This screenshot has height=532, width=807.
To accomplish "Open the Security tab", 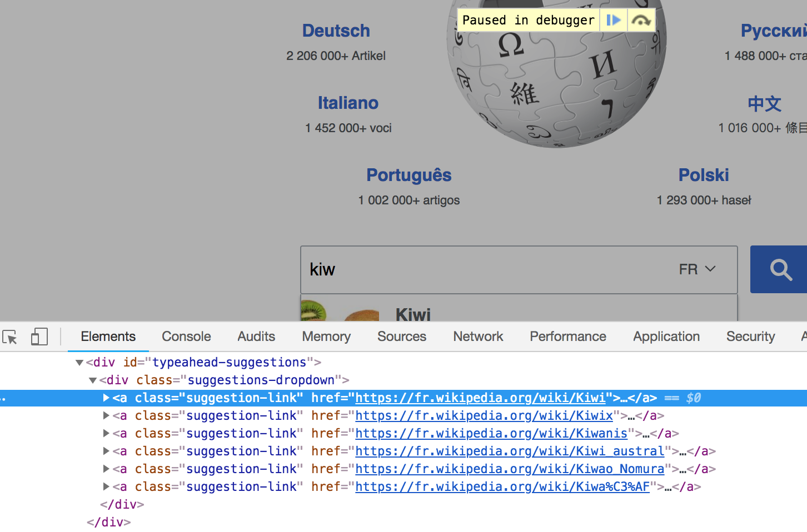I will pos(750,337).
